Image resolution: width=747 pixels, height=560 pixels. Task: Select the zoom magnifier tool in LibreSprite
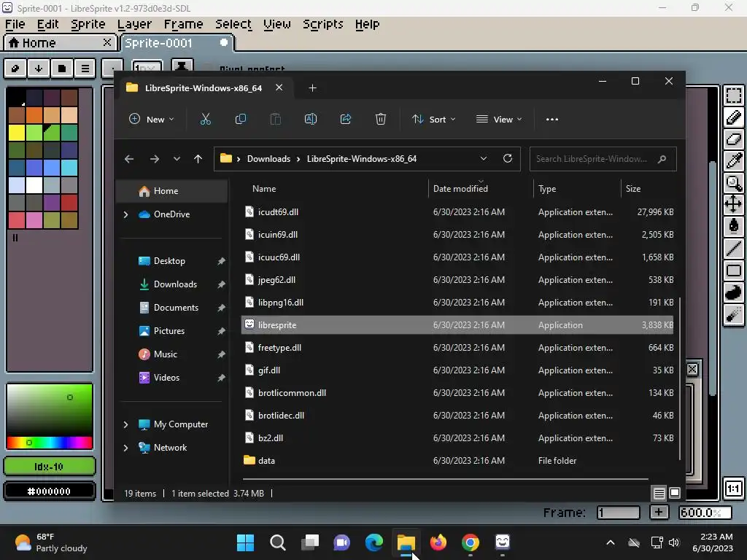(734, 183)
